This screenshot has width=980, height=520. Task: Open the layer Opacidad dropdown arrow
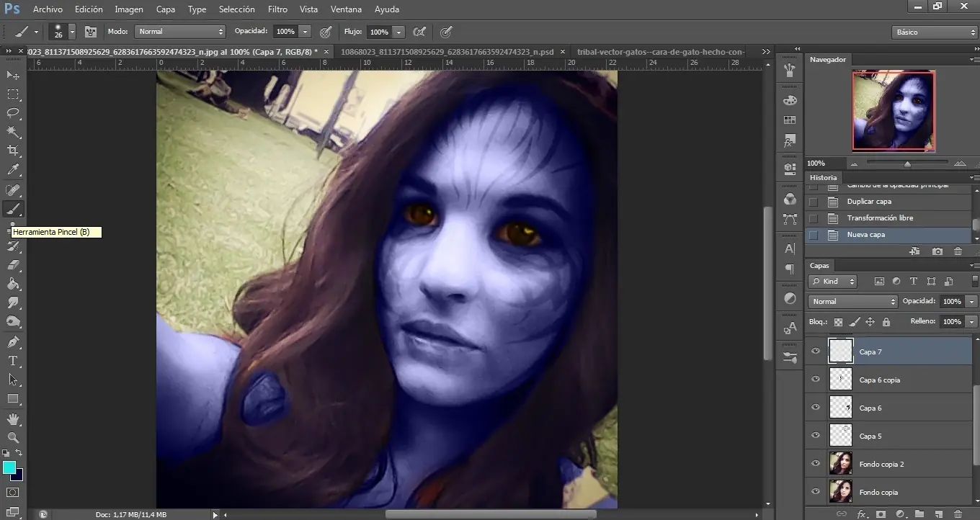(972, 302)
